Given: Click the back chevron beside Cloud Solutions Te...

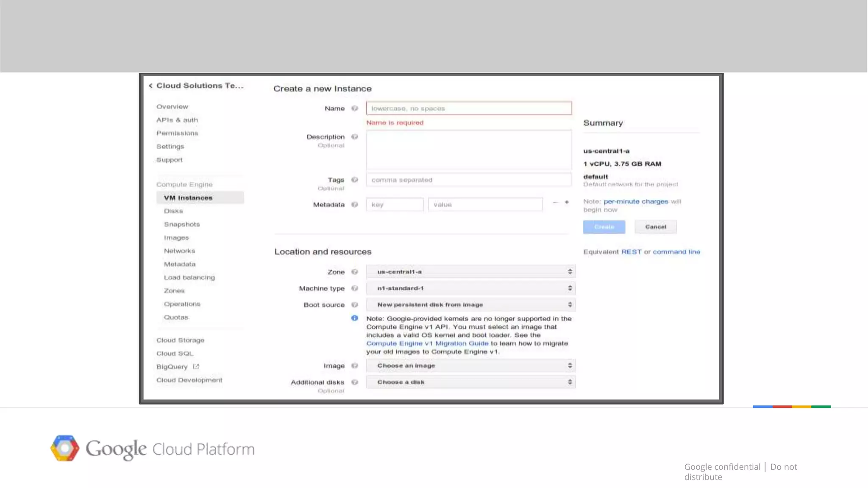Looking at the screenshot, I should [150, 86].
